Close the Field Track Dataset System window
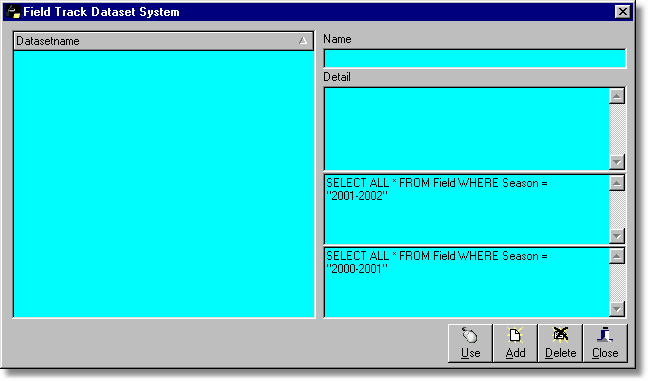 pos(622,12)
